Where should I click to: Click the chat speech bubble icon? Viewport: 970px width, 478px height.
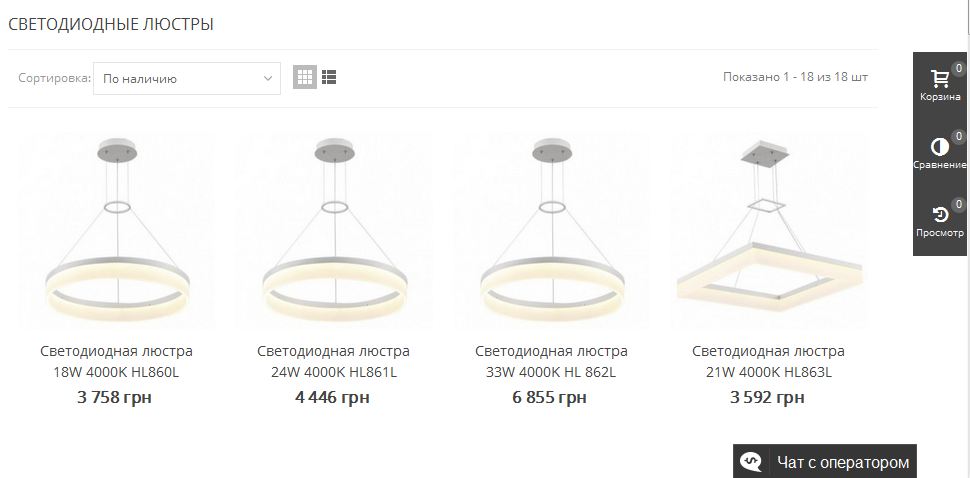point(751,462)
